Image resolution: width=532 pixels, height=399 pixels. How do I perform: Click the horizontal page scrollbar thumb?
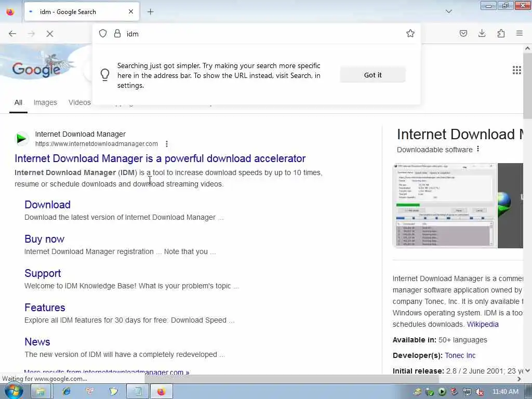click(292, 379)
